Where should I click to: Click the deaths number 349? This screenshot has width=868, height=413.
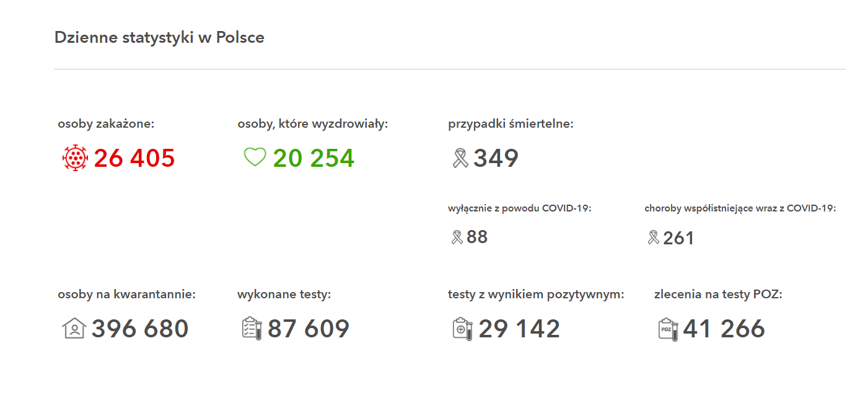click(x=496, y=158)
